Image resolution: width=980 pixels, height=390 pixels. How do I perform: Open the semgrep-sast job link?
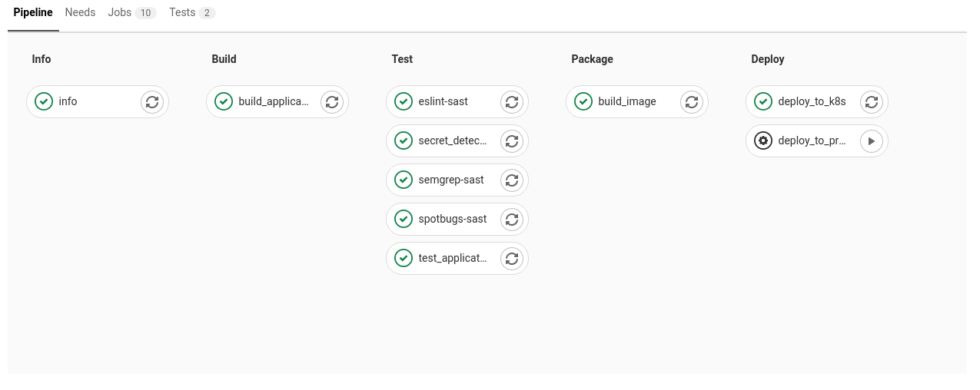pyautogui.click(x=450, y=180)
